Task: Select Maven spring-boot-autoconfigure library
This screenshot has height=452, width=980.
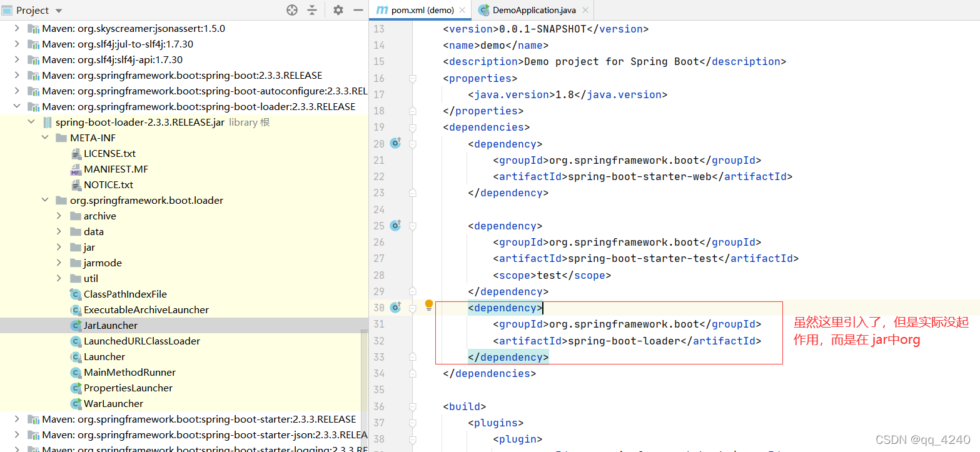Action: (205, 91)
